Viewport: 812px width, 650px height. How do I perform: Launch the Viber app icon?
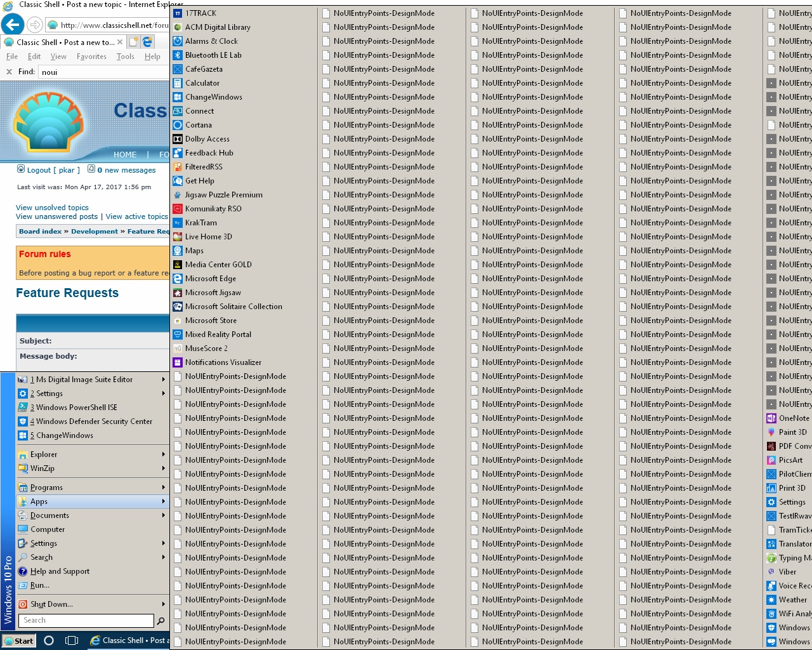(x=771, y=572)
